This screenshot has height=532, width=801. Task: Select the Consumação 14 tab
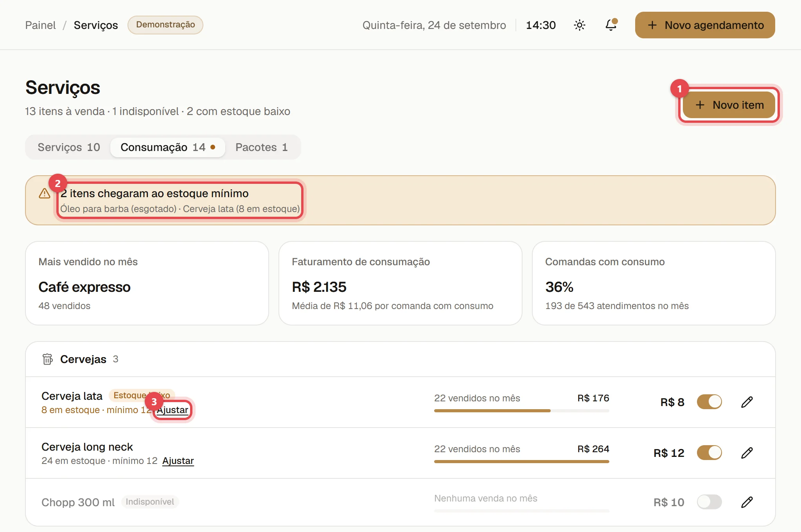(168, 147)
